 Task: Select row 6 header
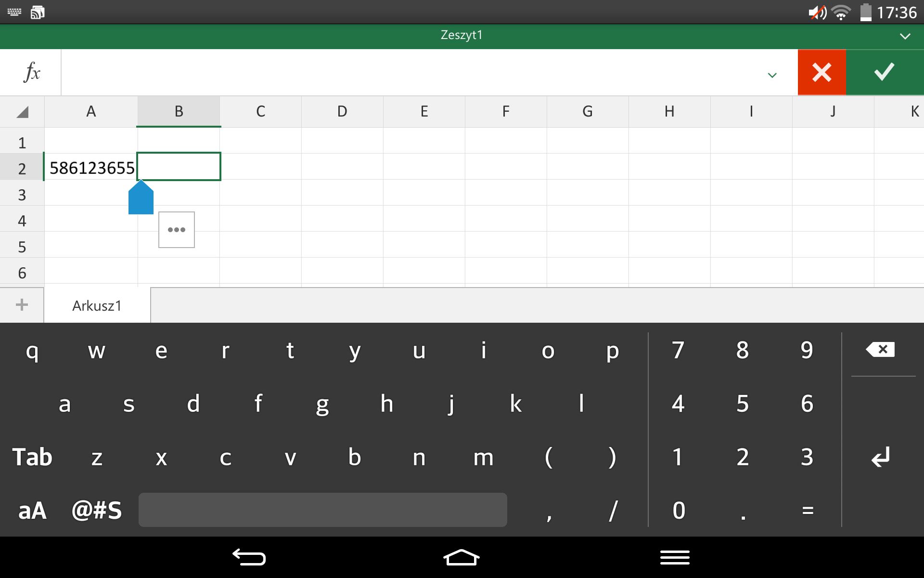(x=22, y=273)
